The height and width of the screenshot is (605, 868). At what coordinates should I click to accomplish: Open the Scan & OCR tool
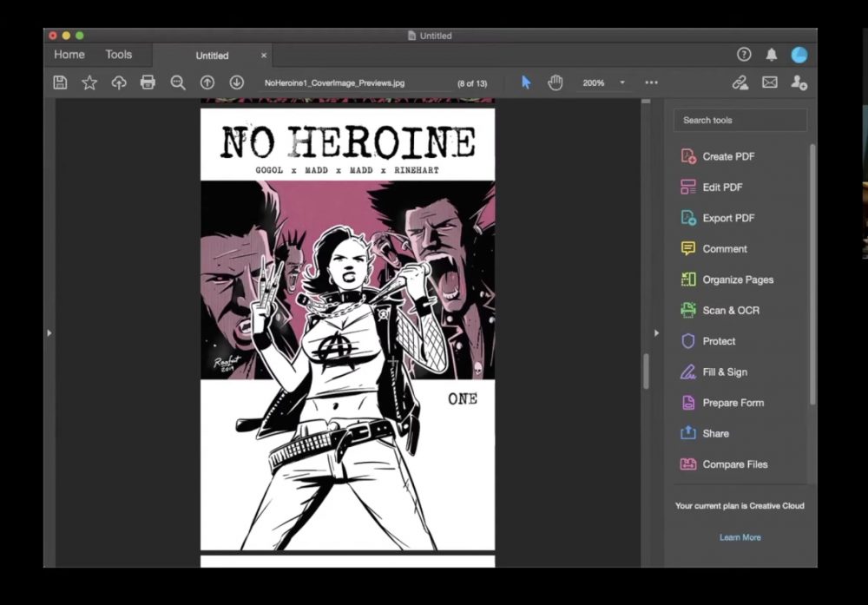(720, 311)
